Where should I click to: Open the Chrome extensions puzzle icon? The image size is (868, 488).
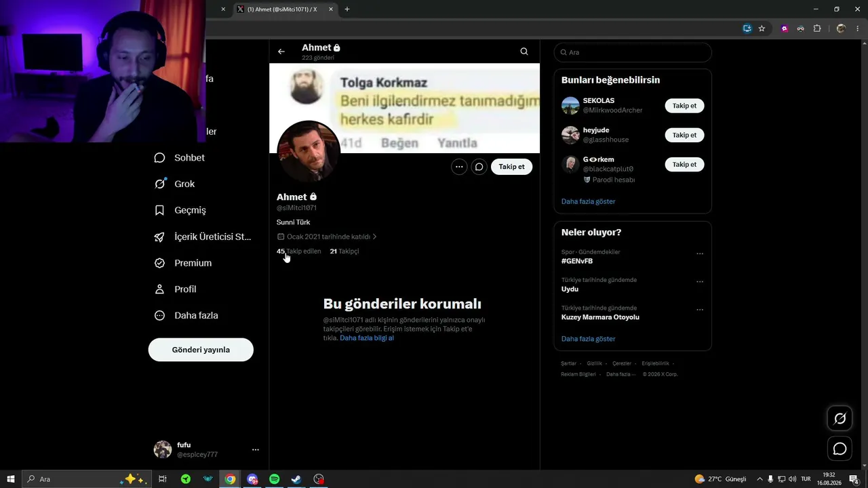(x=816, y=28)
